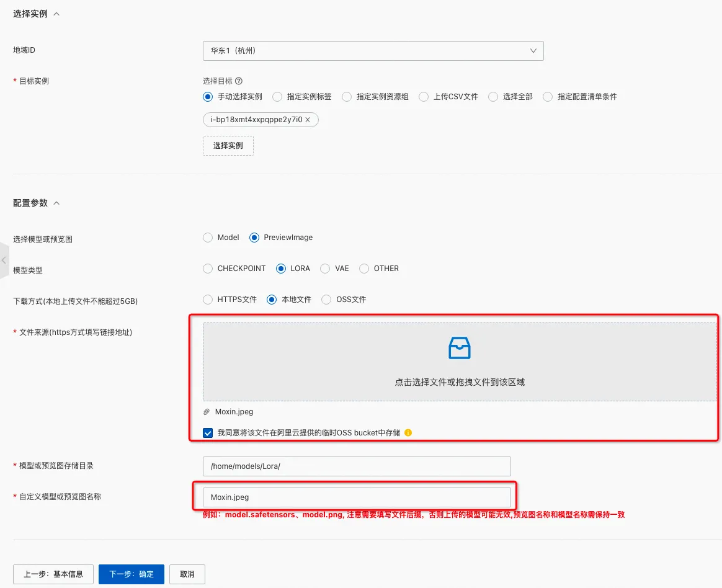Go back with 上一步：基本信息
The width and height of the screenshot is (722, 588).
pyautogui.click(x=53, y=574)
